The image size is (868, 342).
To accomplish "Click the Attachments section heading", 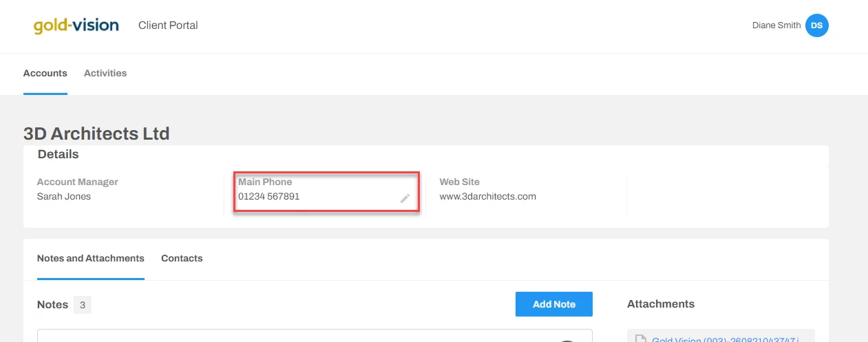I will coord(661,304).
